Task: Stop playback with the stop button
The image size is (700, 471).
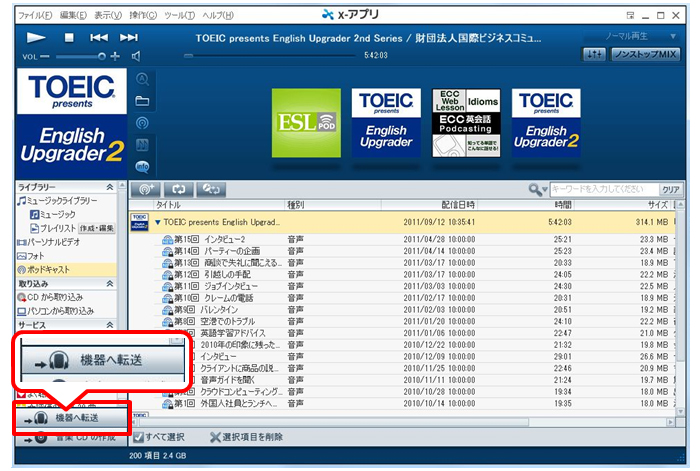Action: 69,37
